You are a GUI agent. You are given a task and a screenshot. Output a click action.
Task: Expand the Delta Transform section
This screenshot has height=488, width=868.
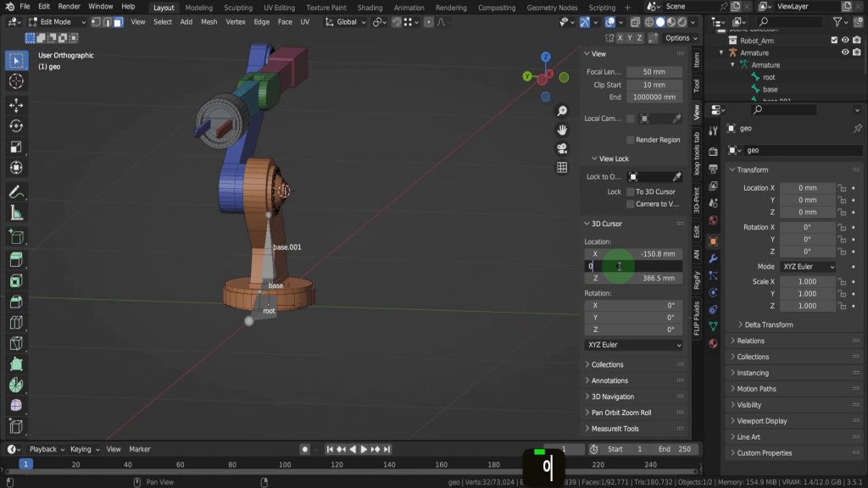tap(768, 324)
